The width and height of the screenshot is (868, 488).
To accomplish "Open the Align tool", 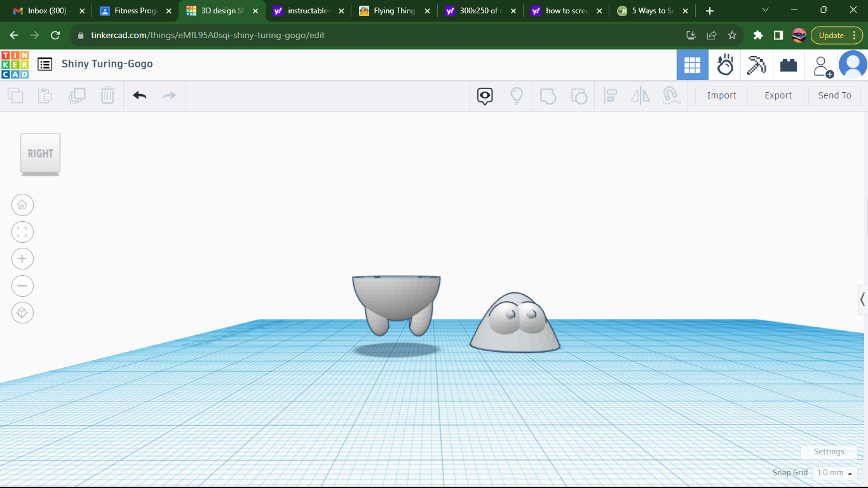I will [611, 95].
